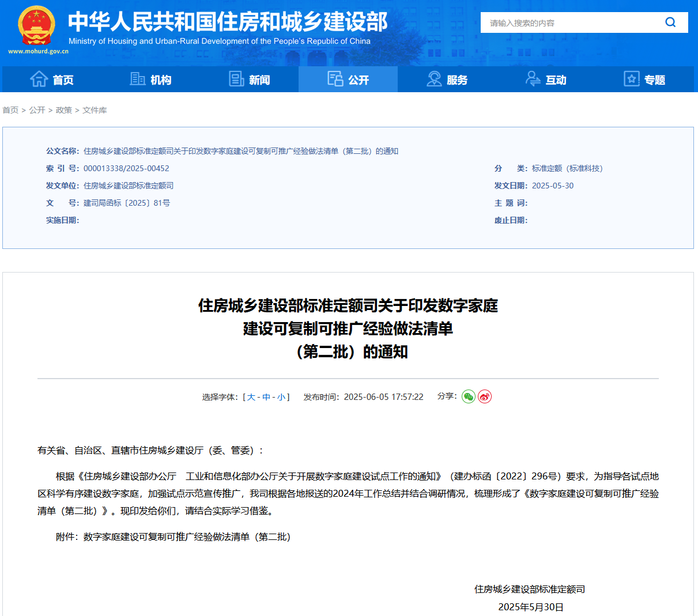This screenshot has height=616, width=698.
Task: Click the 公开 document icon
Action: [335, 79]
